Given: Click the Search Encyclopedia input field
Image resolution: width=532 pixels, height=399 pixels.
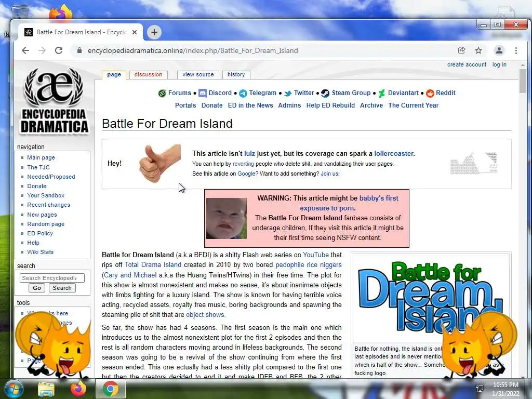Looking at the screenshot, I should click(52, 278).
